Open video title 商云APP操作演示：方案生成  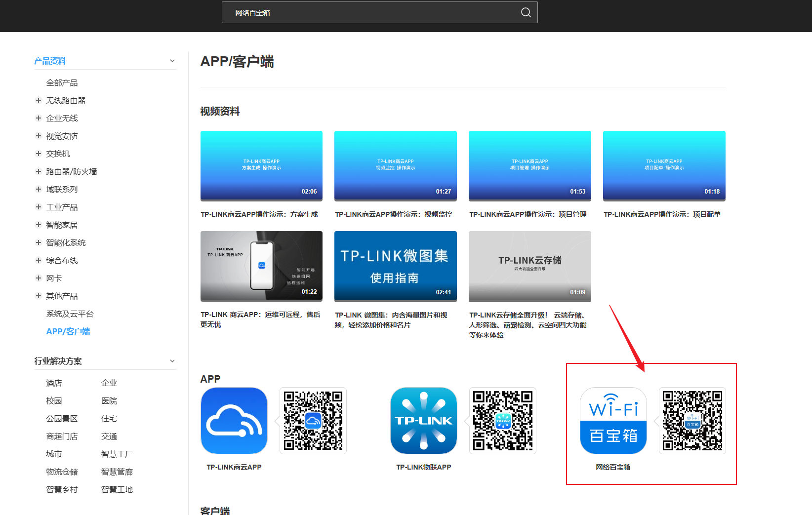pyautogui.click(x=259, y=214)
